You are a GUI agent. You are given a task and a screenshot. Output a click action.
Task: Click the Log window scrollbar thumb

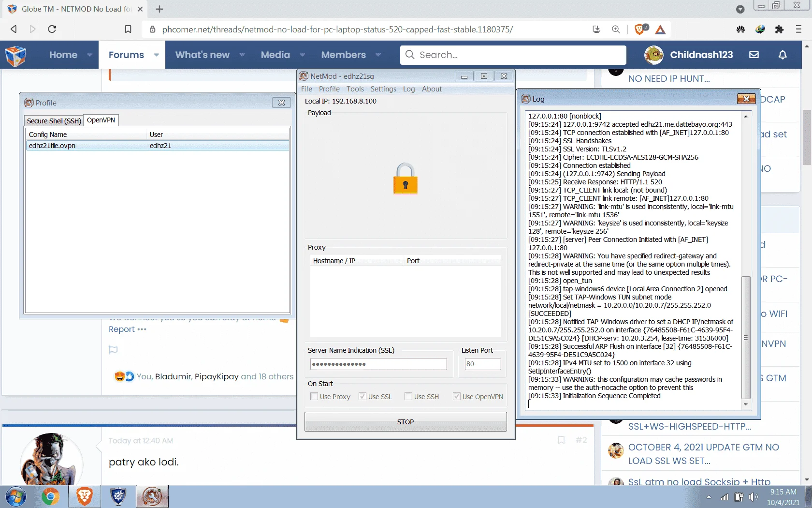(746, 338)
